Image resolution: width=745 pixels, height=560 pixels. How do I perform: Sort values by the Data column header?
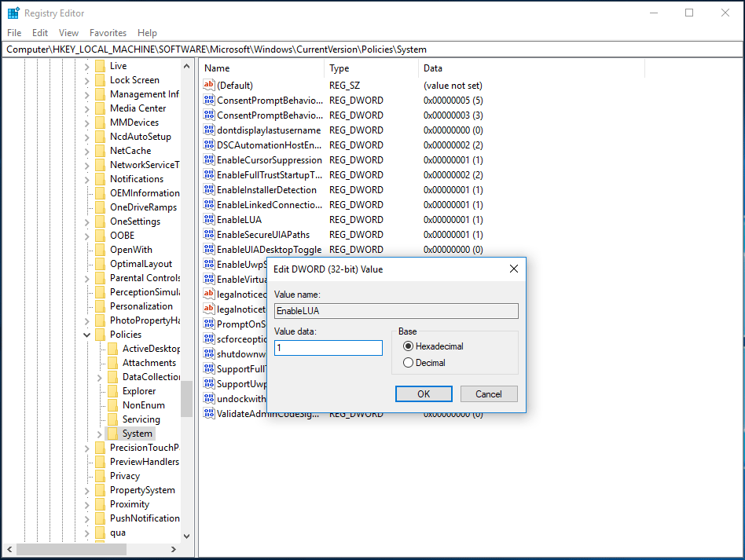pyautogui.click(x=532, y=68)
